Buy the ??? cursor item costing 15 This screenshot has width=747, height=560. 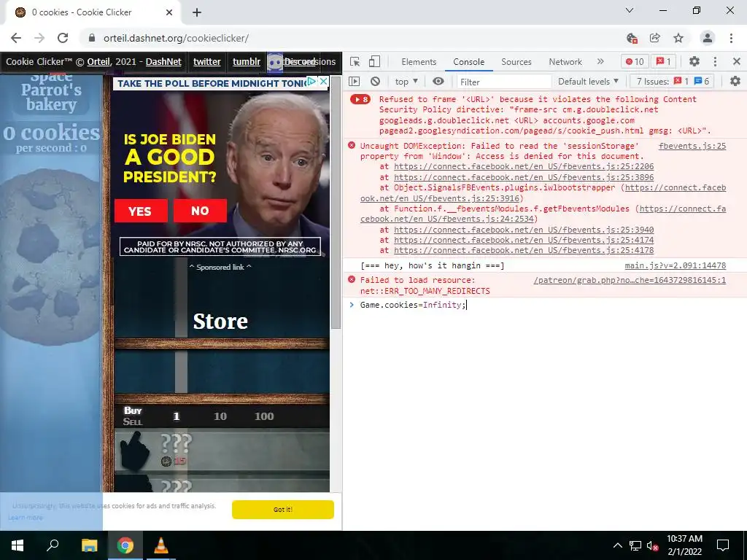click(x=222, y=450)
